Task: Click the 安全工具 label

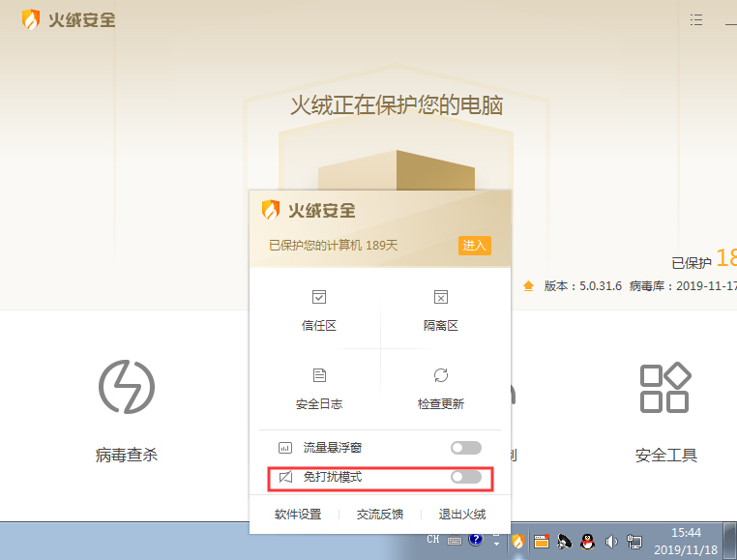Action: [666, 455]
